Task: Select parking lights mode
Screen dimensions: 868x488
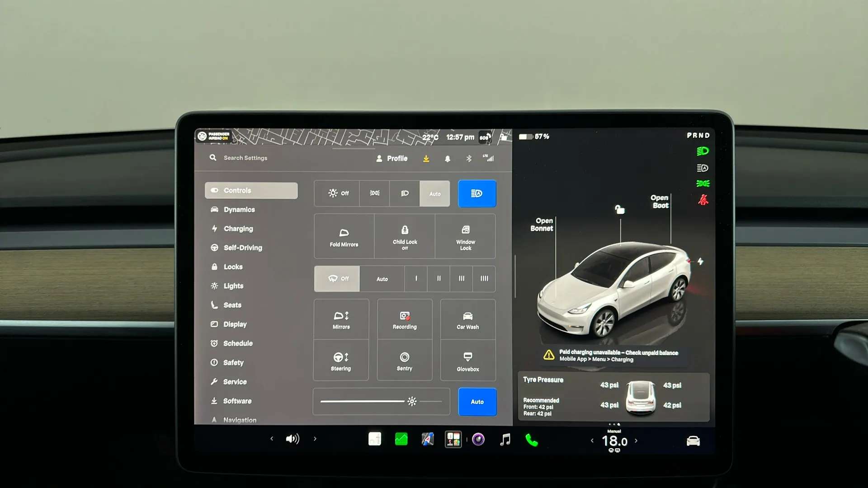Action: click(x=374, y=193)
